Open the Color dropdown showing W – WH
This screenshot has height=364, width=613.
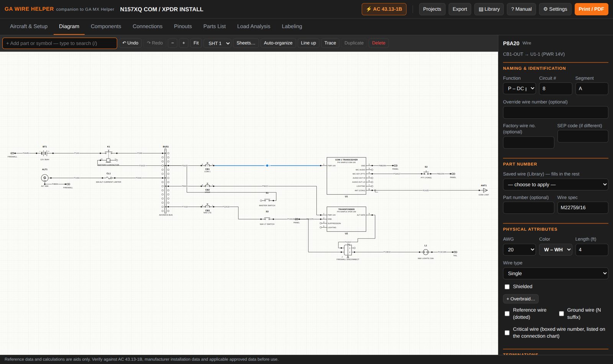(556, 250)
